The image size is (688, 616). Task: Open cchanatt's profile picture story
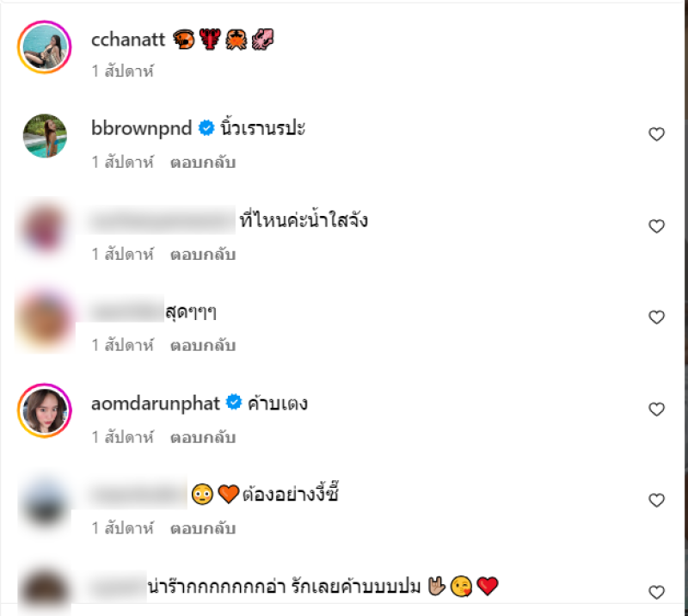point(44,46)
